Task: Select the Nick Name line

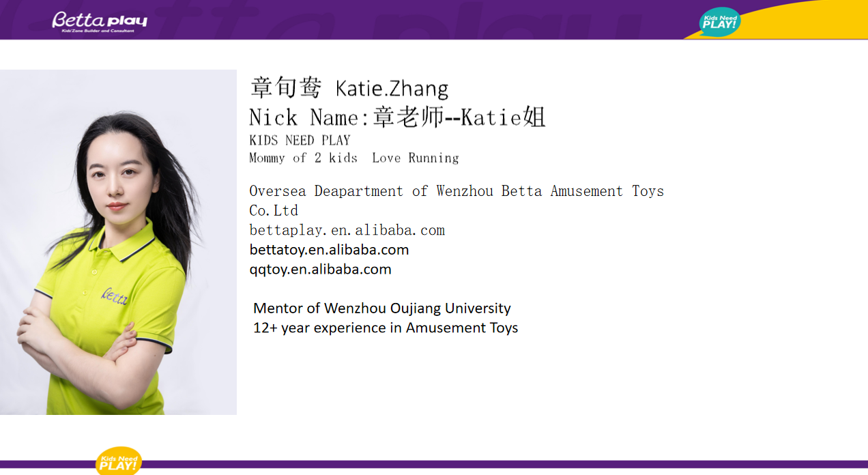Action: pos(397,117)
